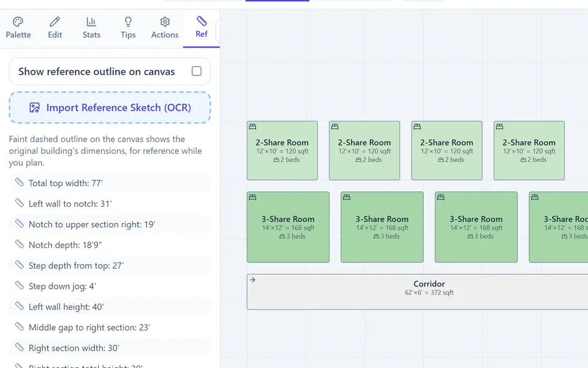Click corner bed icon on leftmost 3-Share Room
This screenshot has width=588, height=368.
253,197
